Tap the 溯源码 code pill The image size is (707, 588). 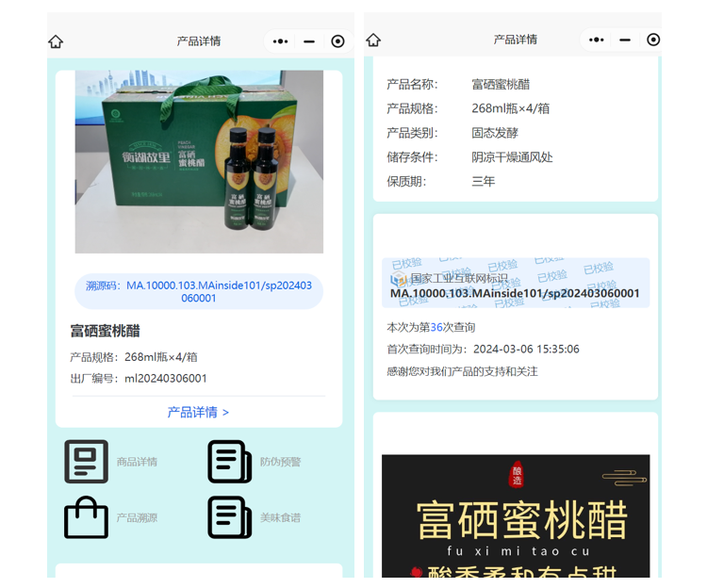pos(199,291)
